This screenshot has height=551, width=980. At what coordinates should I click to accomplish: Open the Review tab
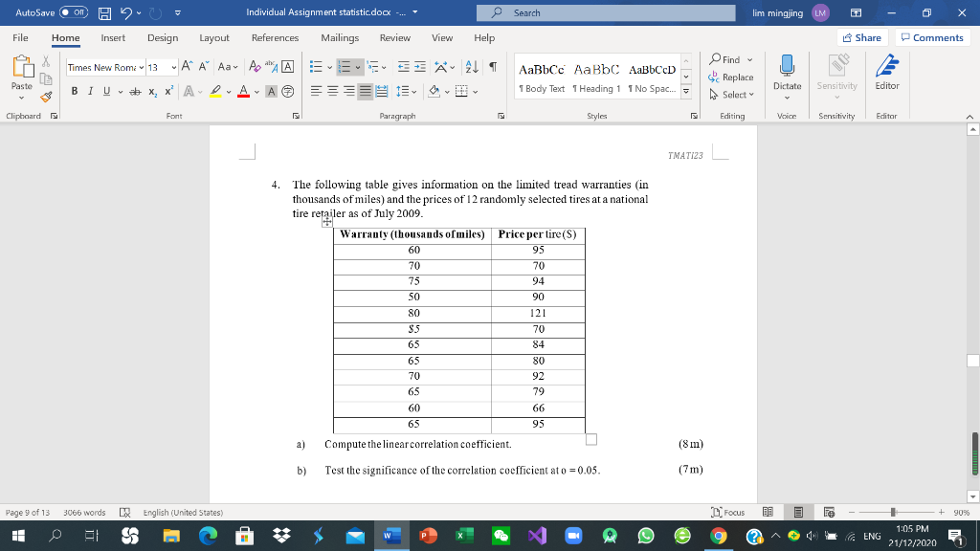pyautogui.click(x=396, y=38)
